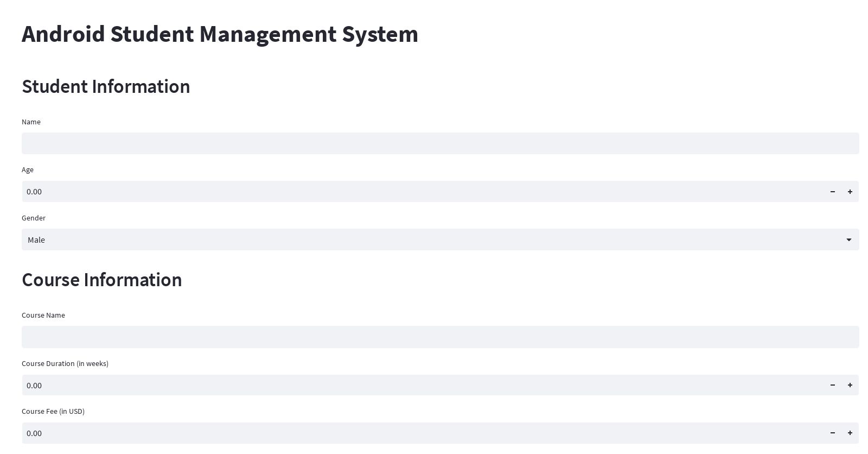The width and height of the screenshot is (868, 454).
Task: Click the dropdown arrow on the Gender field
Action: tap(849, 239)
